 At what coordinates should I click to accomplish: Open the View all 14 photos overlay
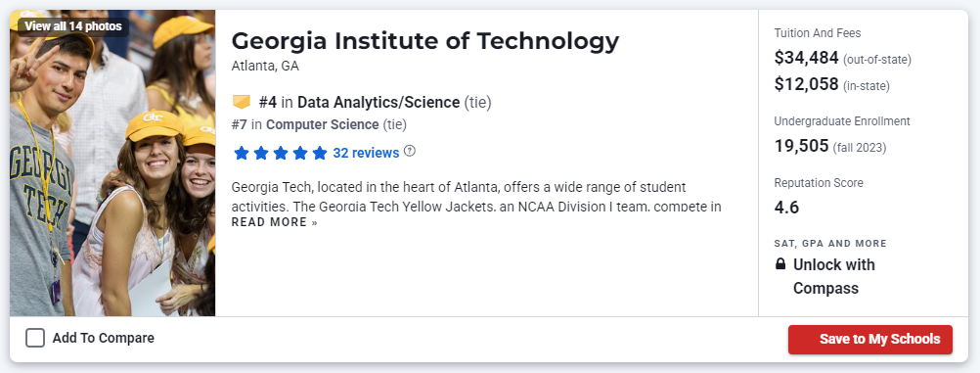73,26
